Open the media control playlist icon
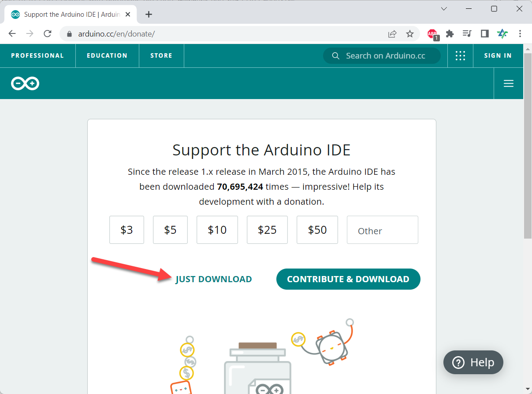 coord(467,34)
